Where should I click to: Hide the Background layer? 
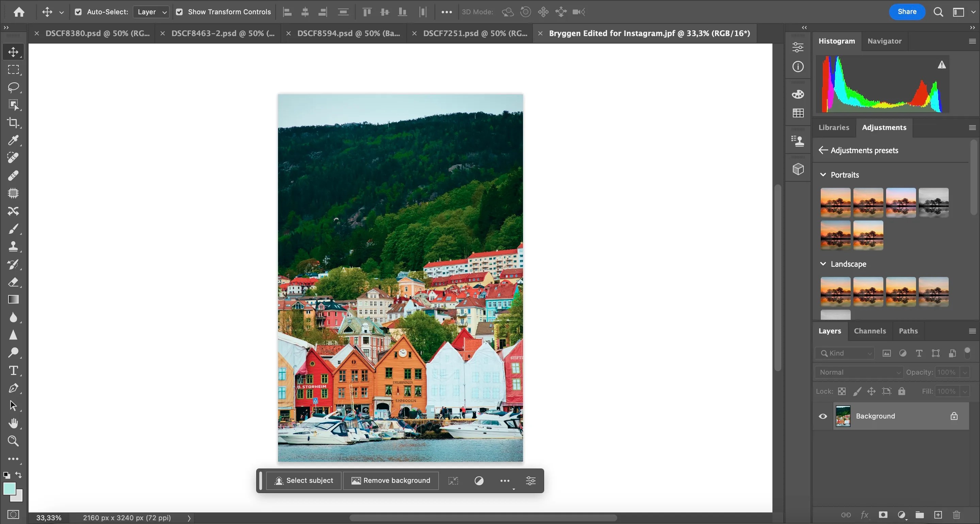pos(823,416)
